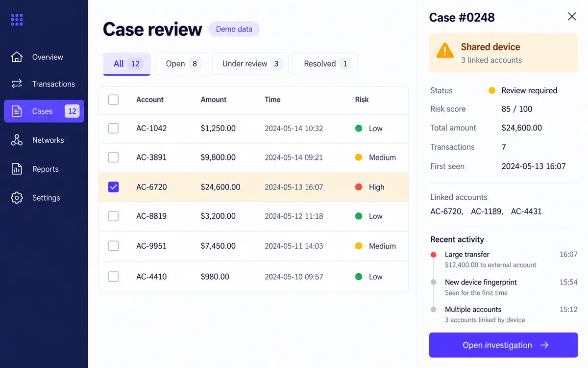
Task: Switch to the Resolved tab
Action: [x=325, y=64]
